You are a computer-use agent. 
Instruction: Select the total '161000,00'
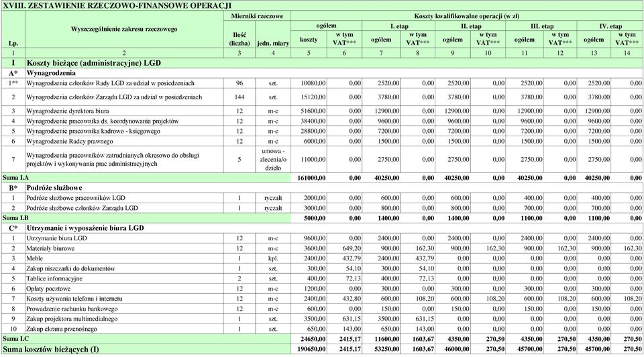coord(311,178)
